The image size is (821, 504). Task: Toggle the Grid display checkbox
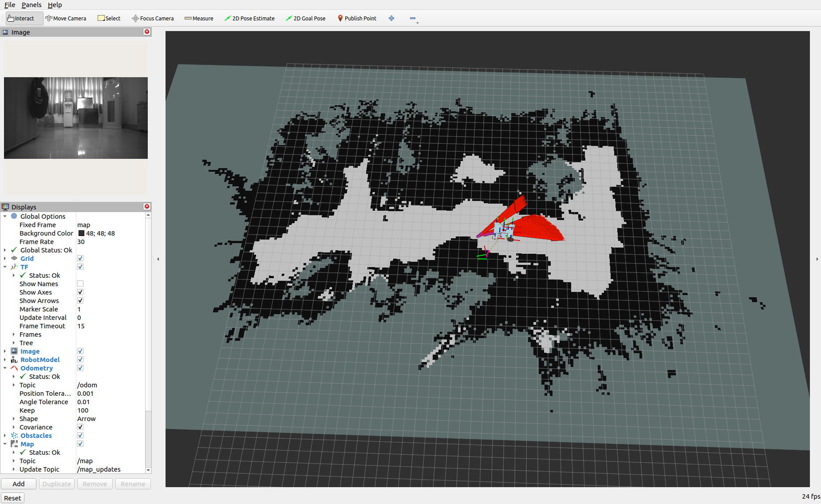[x=80, y=258]
